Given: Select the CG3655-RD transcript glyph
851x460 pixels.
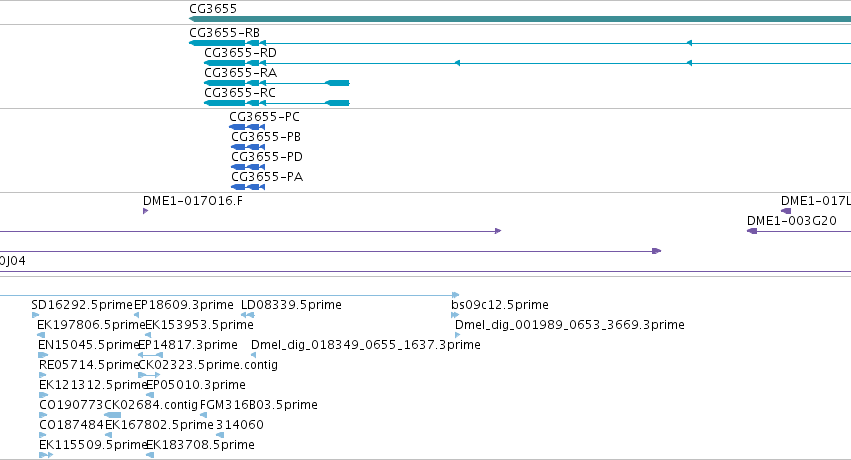Looking at the screenshot, I should click(528, 63).
